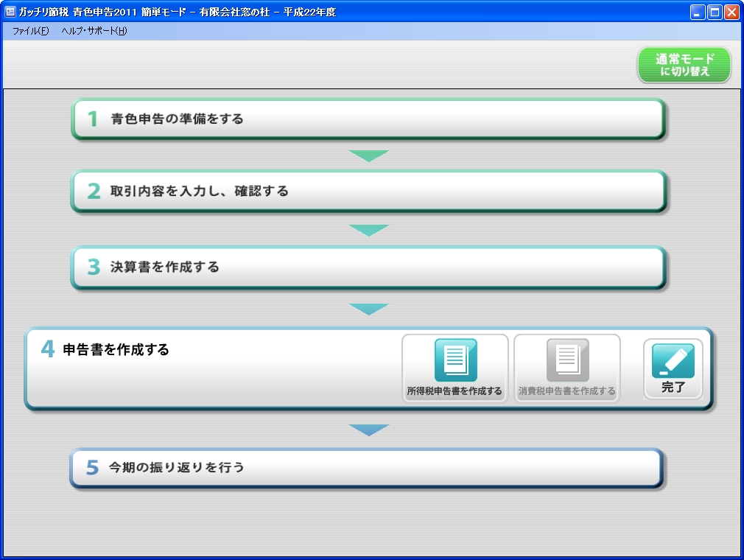Viewport: 744px width, 560px height.
Task: Click the application icon in the title bar
Action: [8, 12]
